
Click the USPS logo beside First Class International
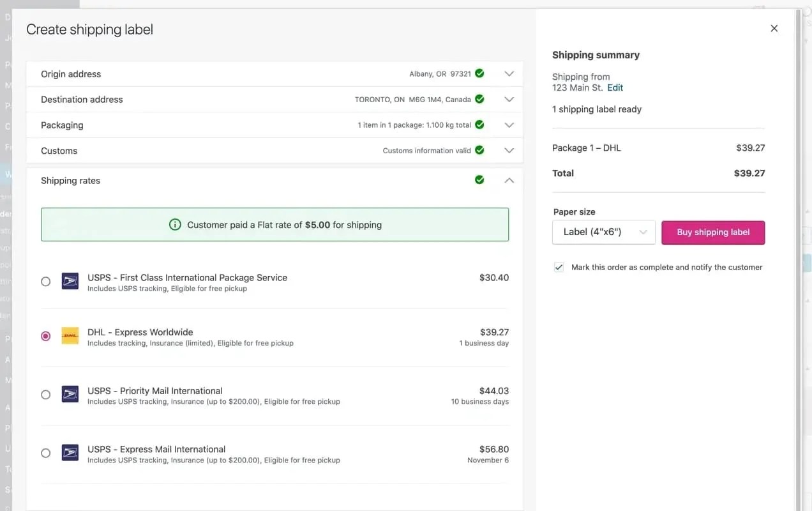[x=70, y=281]
